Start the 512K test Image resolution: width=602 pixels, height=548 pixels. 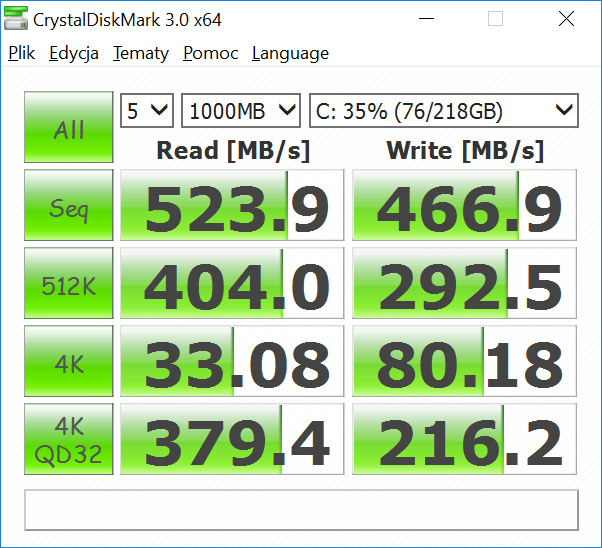[x=69, y=283]
